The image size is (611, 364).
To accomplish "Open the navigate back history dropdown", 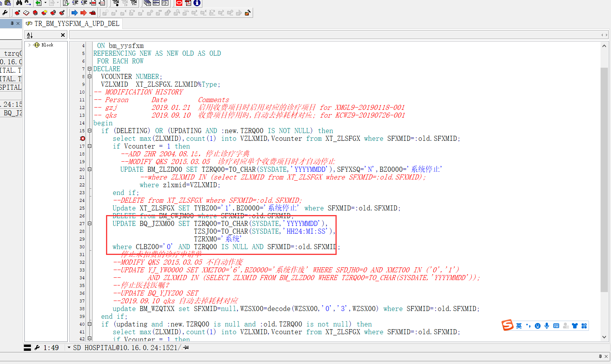I will click(x=45, y=3).
